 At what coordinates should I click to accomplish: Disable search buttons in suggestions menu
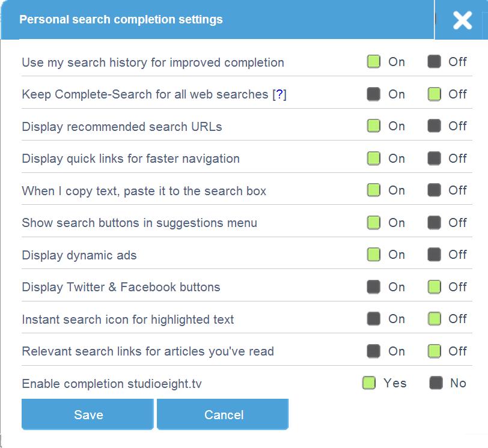pyautogui.click(x=435, y=223)
